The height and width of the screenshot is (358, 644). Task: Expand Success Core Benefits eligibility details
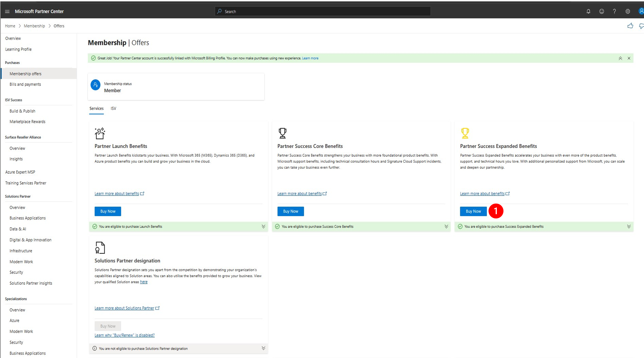click(x=446, y=227)
